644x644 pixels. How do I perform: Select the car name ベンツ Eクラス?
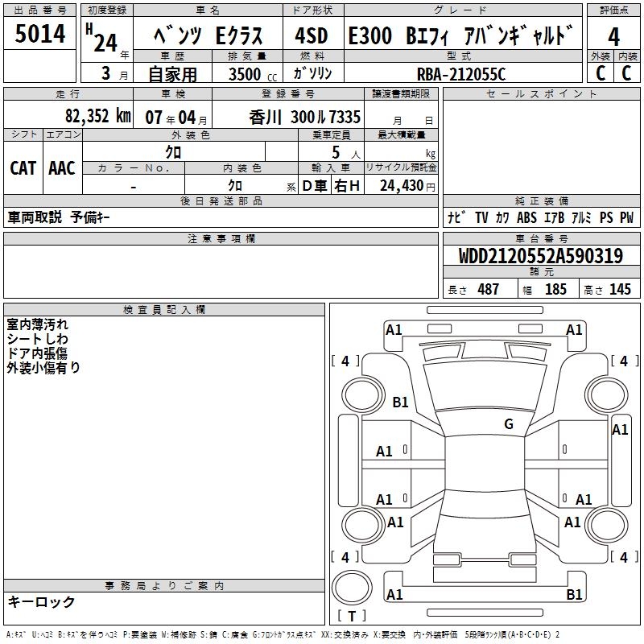pyautogui.click(x=208, y=35)
